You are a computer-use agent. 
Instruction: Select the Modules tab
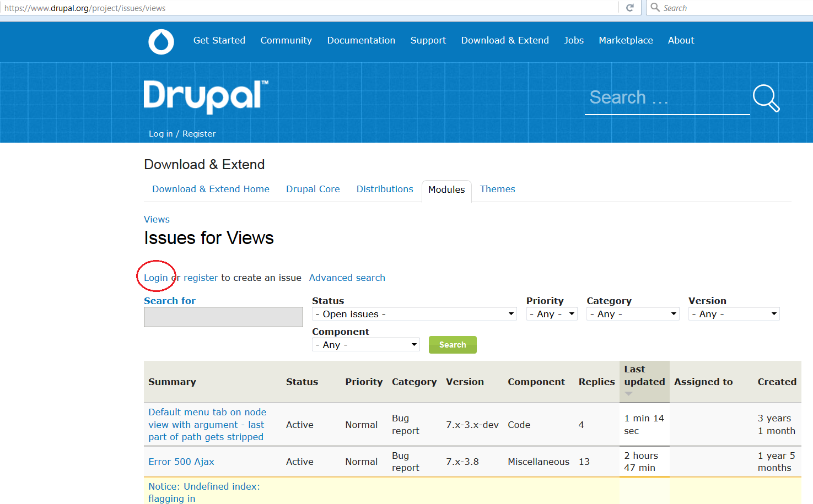[446, 189]
